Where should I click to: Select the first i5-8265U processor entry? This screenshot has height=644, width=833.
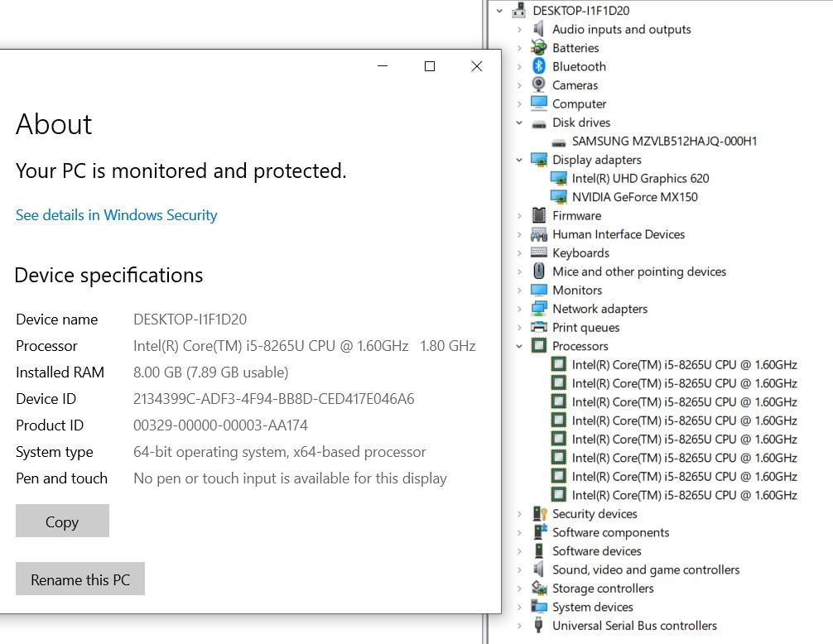pyautogui.click(x=684, y=365)
